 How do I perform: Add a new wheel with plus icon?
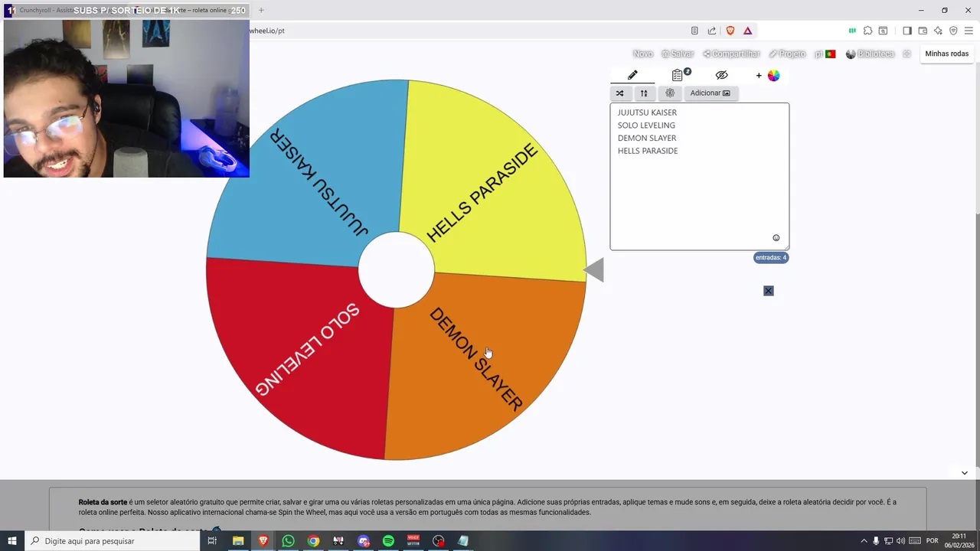click(759, 76)
